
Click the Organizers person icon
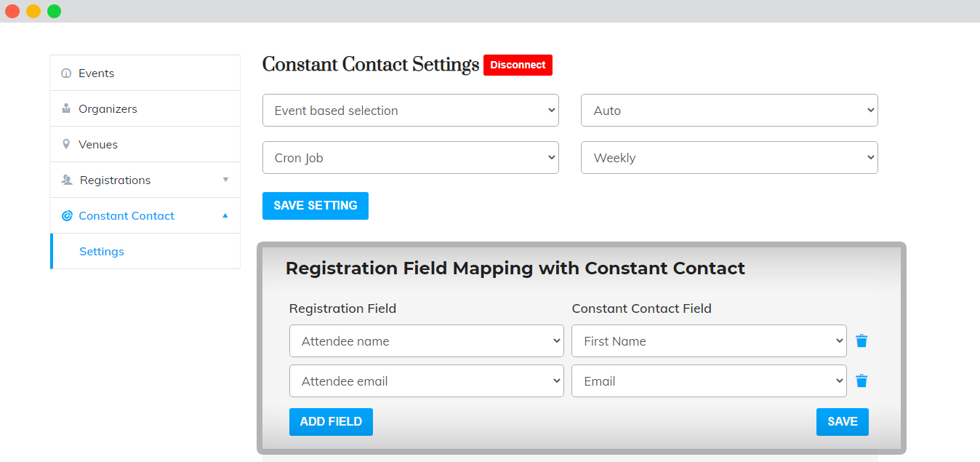coord(66,108)
